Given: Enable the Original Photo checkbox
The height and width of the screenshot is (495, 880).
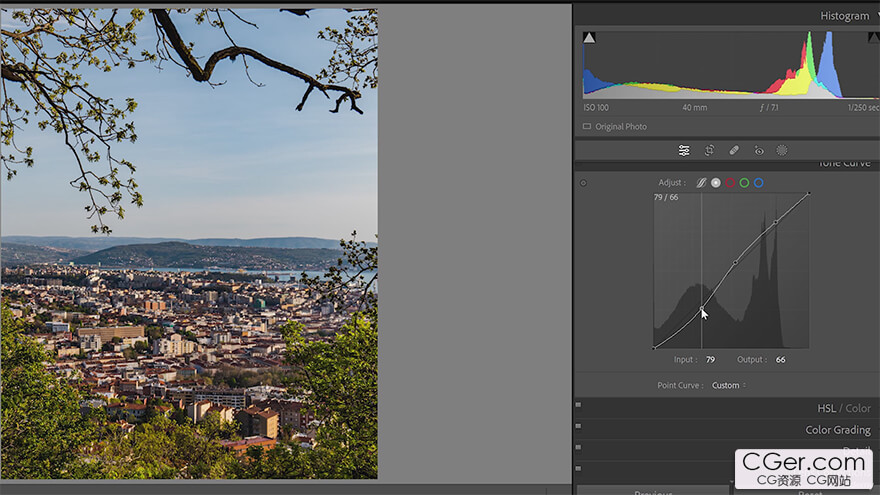Looking at the screenshot, I should (587, 127).
